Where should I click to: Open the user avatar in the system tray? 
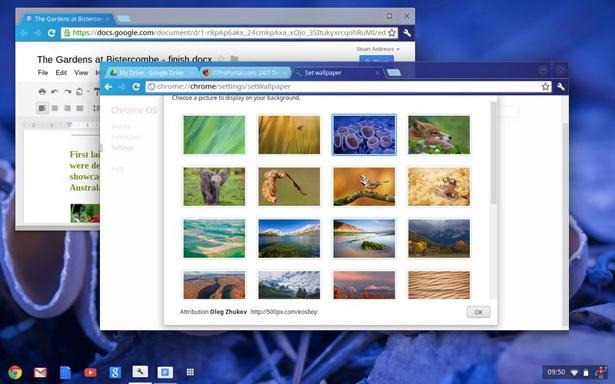pyautogui.click(x=600, y=372)
